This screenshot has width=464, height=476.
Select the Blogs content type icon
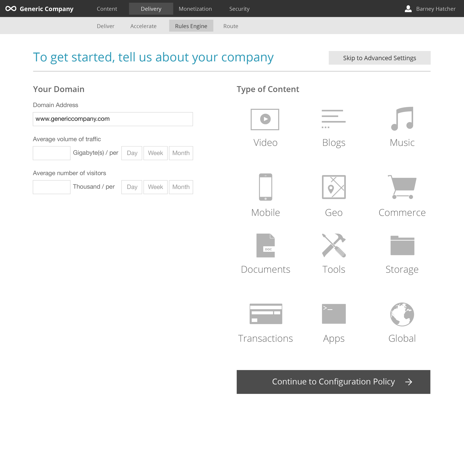(334, 119)
